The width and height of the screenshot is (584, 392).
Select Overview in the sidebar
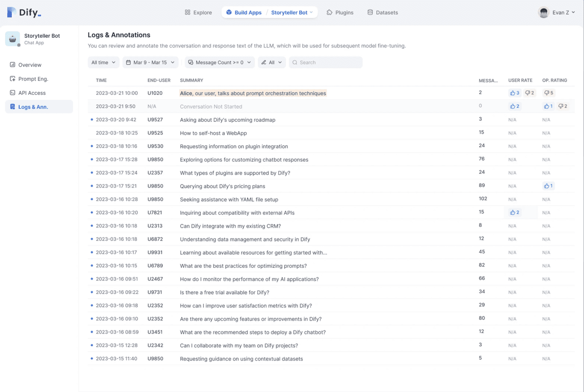[30, 65]
